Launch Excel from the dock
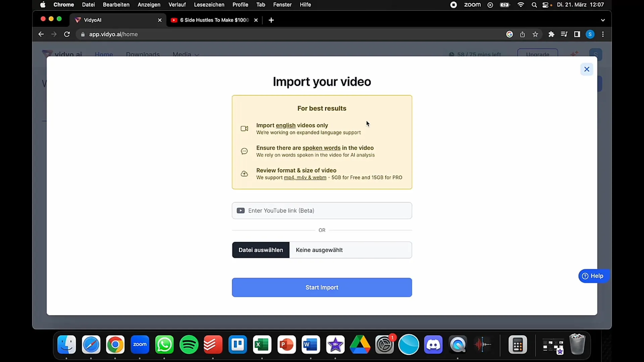 click(262, 345)
